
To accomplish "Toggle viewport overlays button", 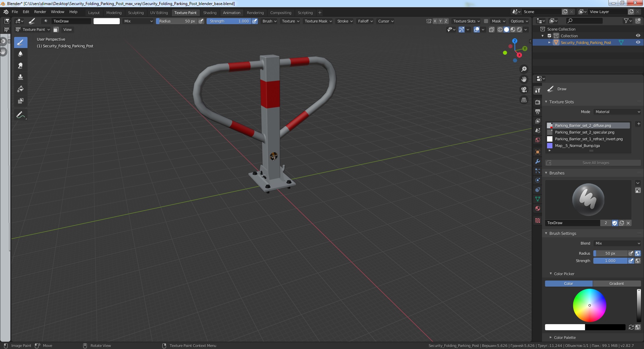I will [x=477, y=30].
